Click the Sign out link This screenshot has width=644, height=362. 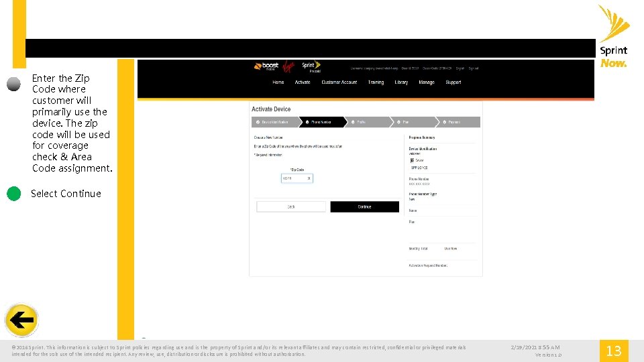pos(474,68)
